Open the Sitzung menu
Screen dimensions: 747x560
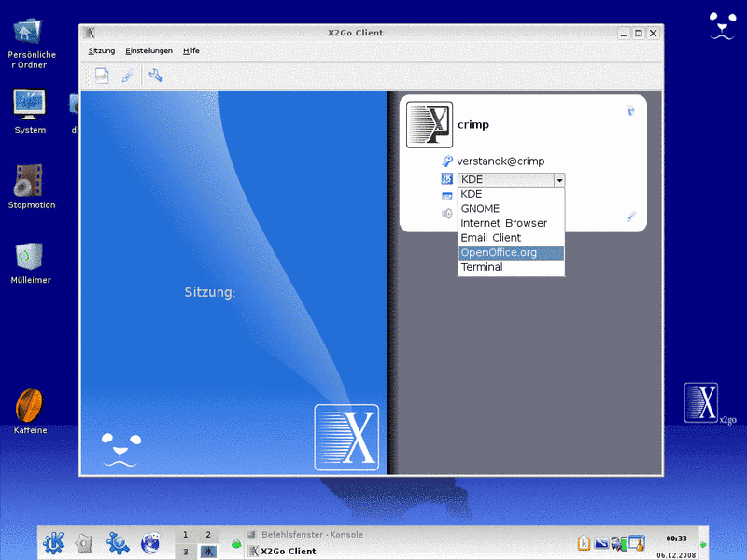(x=101, y=50)
